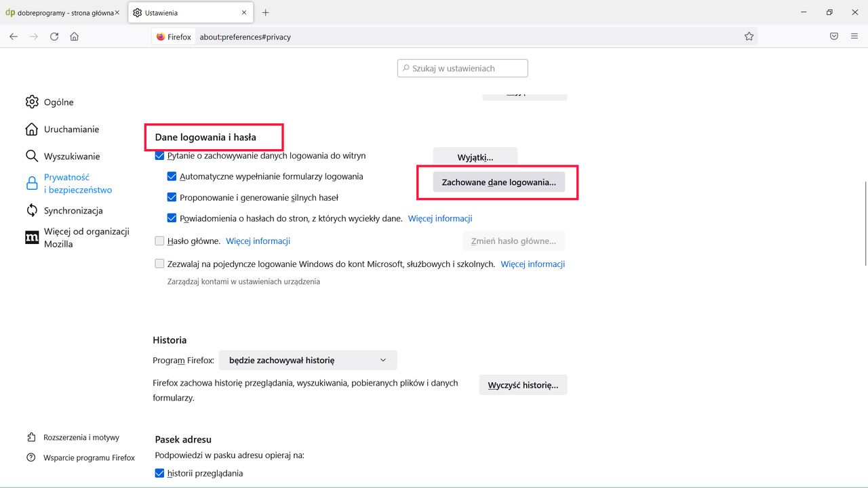Click the bookmark star in the address bar
The width and height of the screenshot is (868, 488).
tap(749, 36)
